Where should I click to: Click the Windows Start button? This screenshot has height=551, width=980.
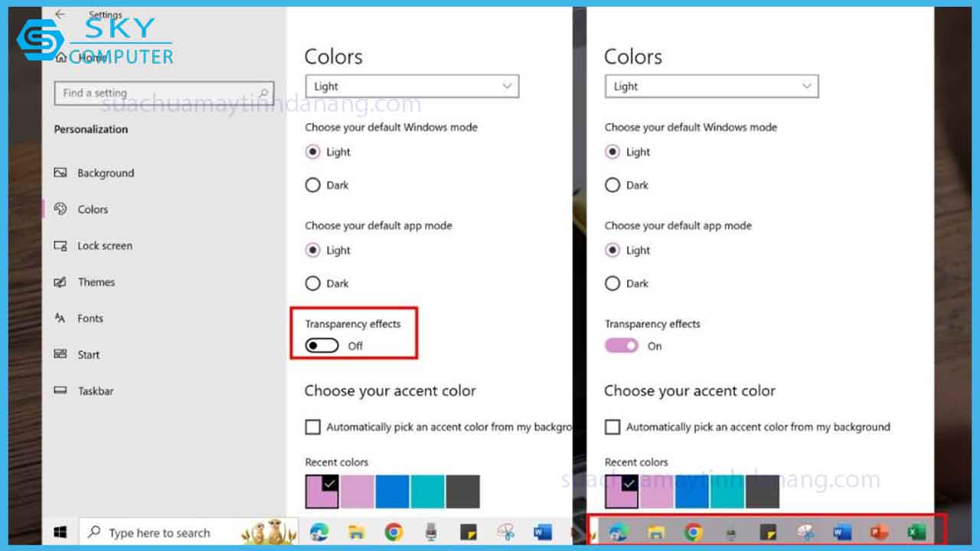60,533
